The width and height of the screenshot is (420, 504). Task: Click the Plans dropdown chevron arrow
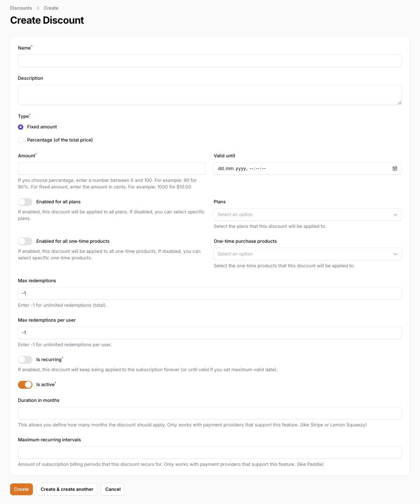(x=395, y=215)
